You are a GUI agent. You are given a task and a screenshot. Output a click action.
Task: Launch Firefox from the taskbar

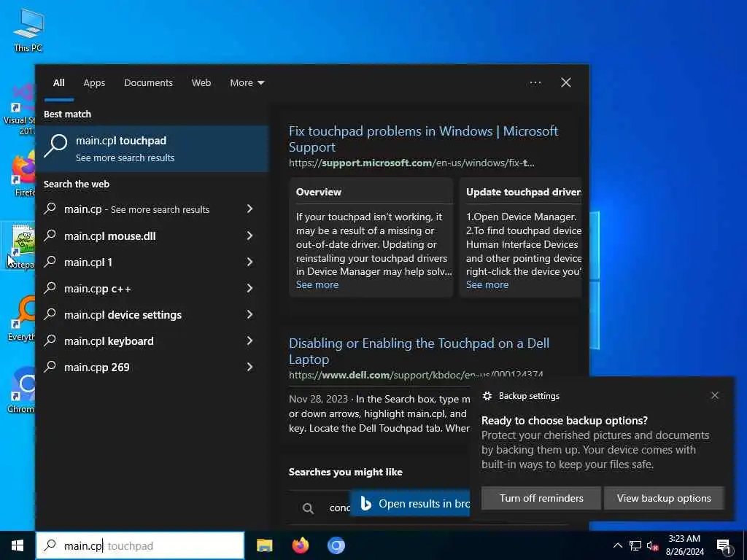click(300, 545)
